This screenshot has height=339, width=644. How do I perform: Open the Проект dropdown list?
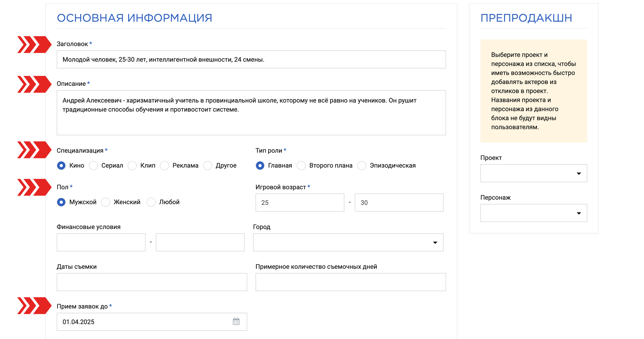pos(534,173)
